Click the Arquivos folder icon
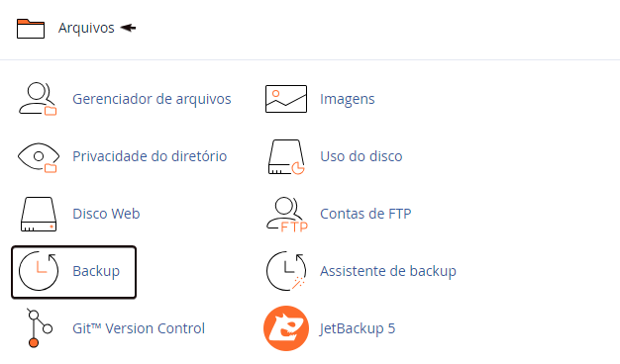 [x=31, y=29]
